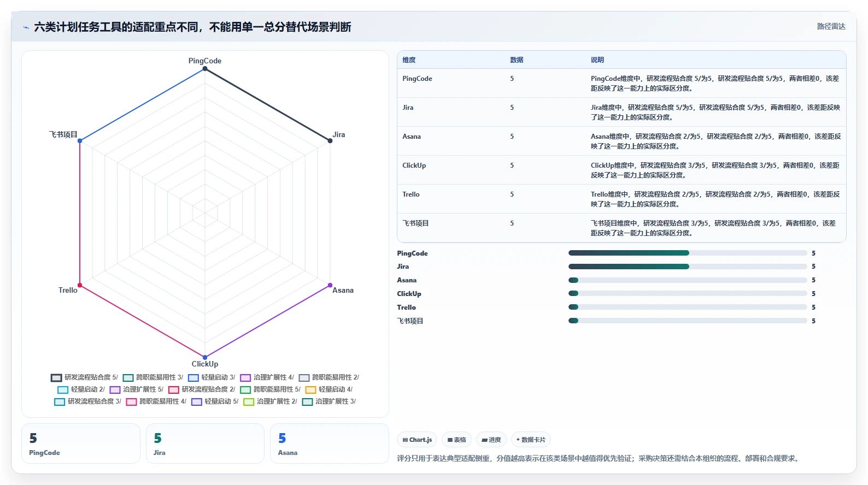Click the small blue icon before the title

pyautogui.click(x=26, y=27)
